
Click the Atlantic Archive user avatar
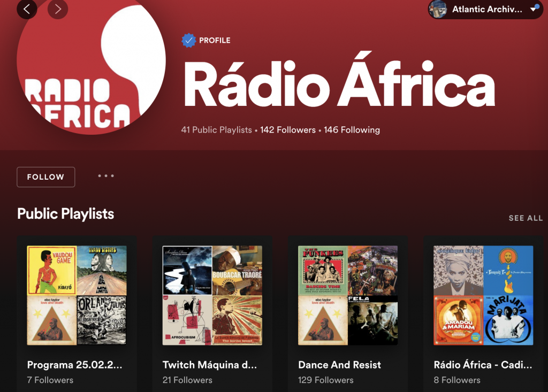[438, 9]
